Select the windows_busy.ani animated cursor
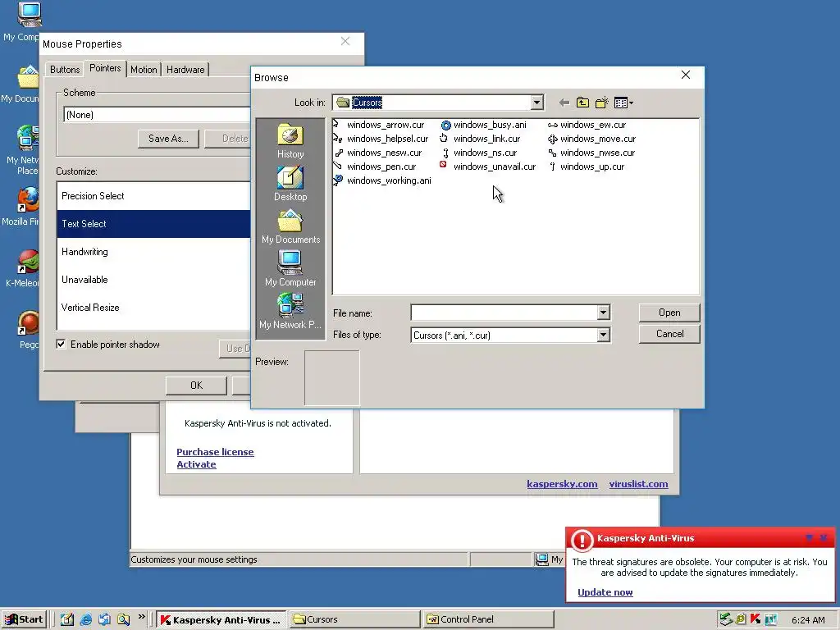The image size is (840, 630). 484,125
